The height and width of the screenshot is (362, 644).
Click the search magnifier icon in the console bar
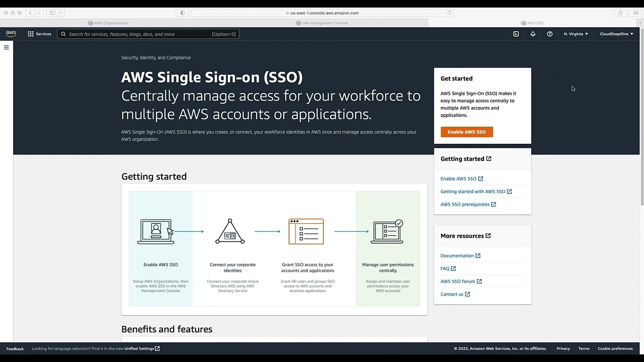pyautogui.click(x=63, y=34)
